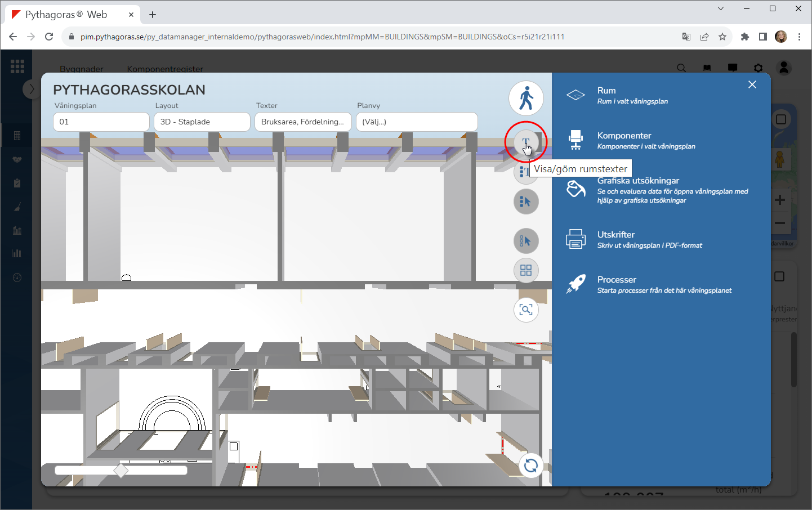Toggle room texts with the T button
This screenshot has height=510, width=812.
pyautogui.click(x=525, y=141)
